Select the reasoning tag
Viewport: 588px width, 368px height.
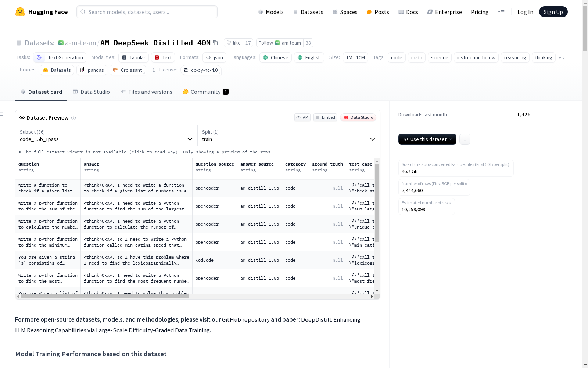click(515, 57)
